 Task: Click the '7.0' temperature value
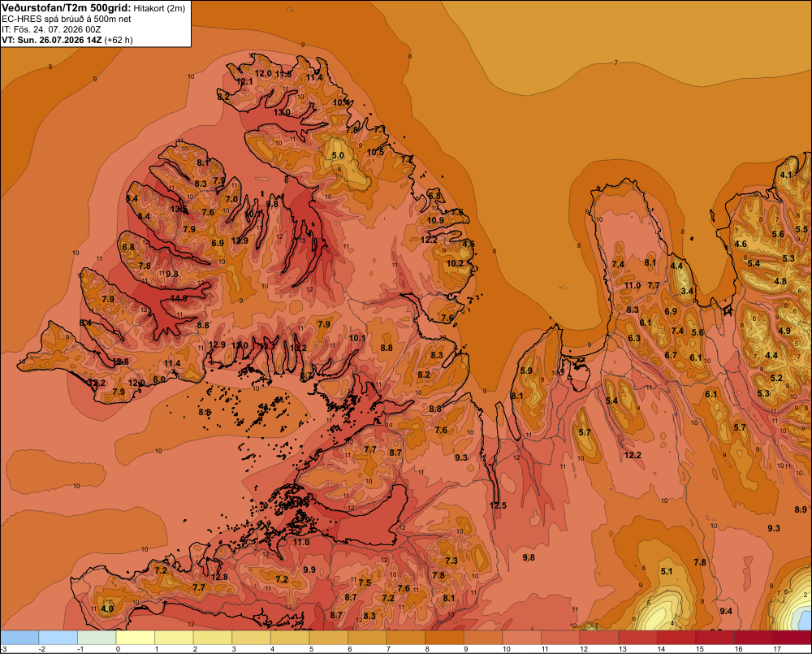pos(231,199)
